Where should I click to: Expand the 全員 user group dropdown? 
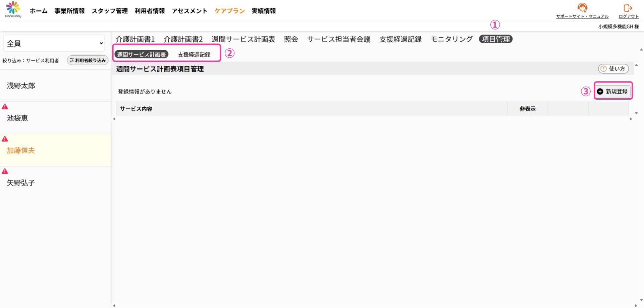(x=54, y=43)
